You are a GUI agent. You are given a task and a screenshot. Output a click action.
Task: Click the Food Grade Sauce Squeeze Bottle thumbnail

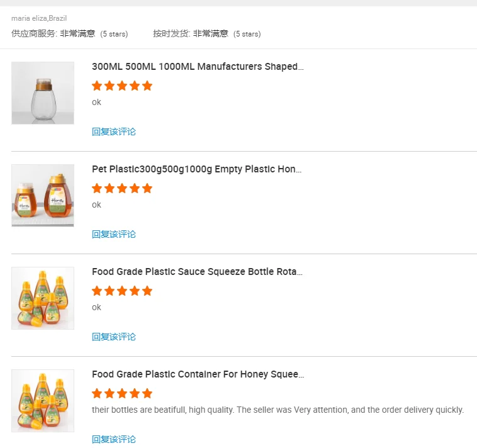point(43,298)
